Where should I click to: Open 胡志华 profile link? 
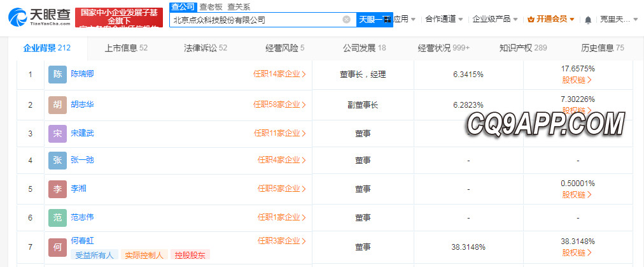(x=82, y=105)
